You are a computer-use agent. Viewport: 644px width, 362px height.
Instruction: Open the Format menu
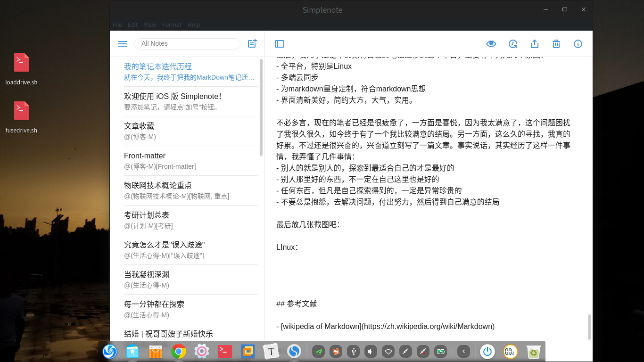pos(172,25)
